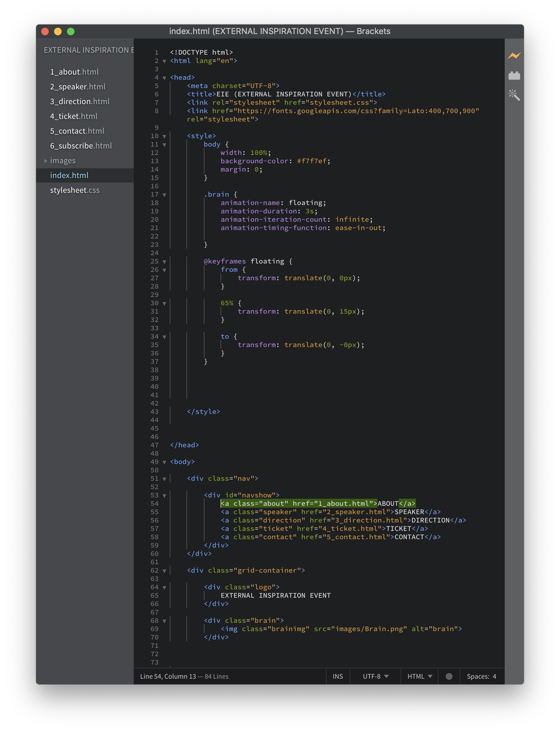Collapse the to block fold on line 34
The height and width of the screenshot is (732, 560).
pos(164,337)
